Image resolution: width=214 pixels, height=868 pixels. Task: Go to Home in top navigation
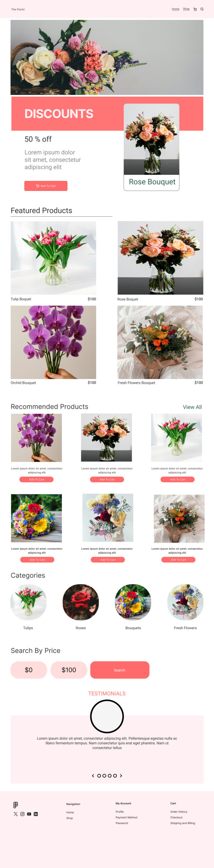[175, 9]
